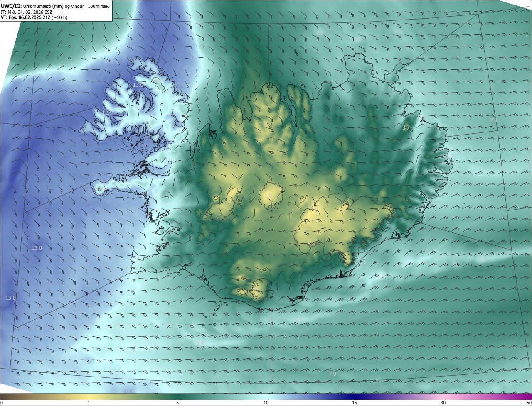Click the 13.0 value on the Westfjords peninsula
Screen dimensions: 532x406
coord(138,85)
